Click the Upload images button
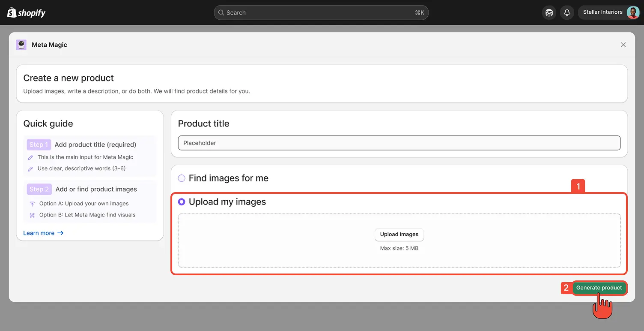 coord(399,235)
